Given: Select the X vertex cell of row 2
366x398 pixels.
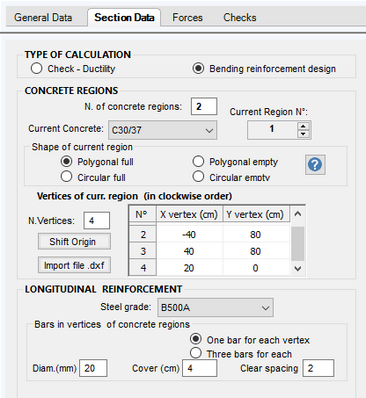Looking at the screenshot, I should [x=189, y=235].
